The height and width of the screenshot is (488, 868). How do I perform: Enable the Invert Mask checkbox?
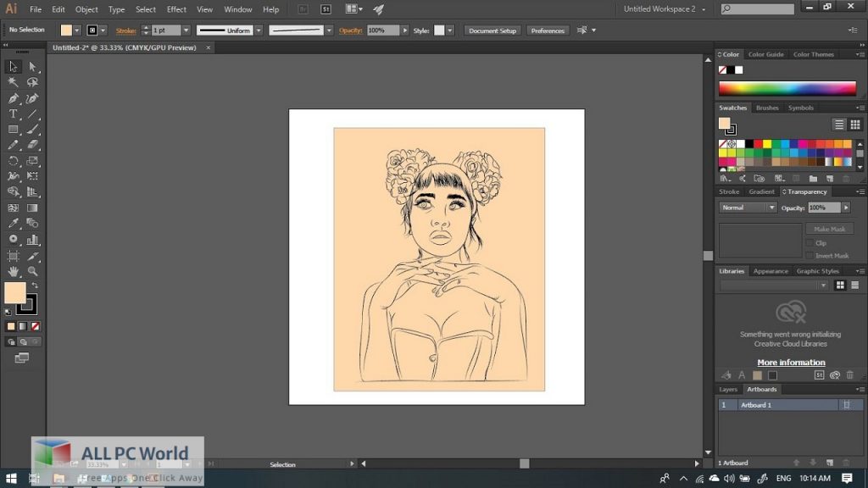click(x=810, y=255)
